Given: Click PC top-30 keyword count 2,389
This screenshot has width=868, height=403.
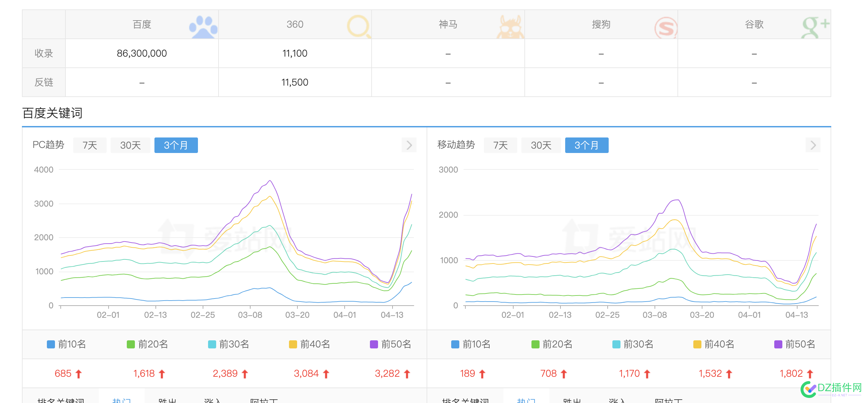Looking at the screenshot, I should coord(225,374).
